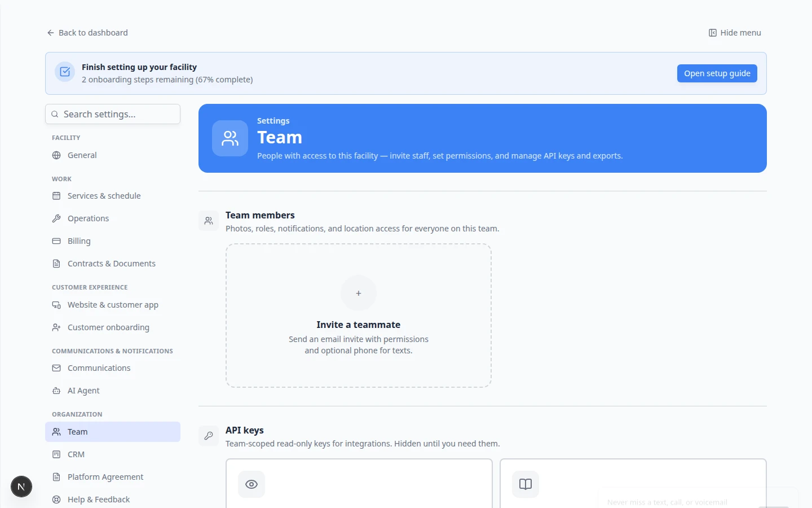Select Team in sidebar
812x508 pixels.
(x=113, y=432)
